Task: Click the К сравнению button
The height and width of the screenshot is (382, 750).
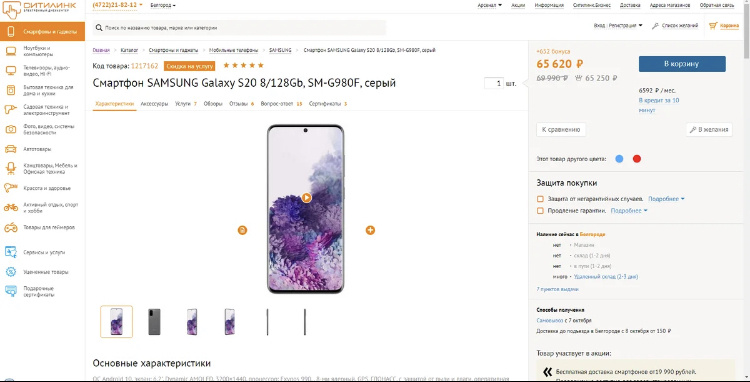Action: 561,130
